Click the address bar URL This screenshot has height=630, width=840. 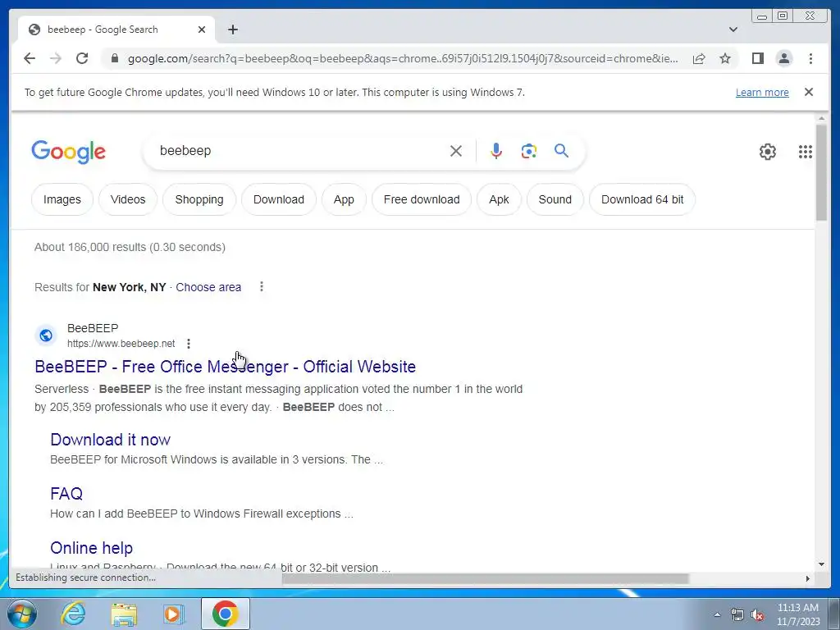[403, 58]
